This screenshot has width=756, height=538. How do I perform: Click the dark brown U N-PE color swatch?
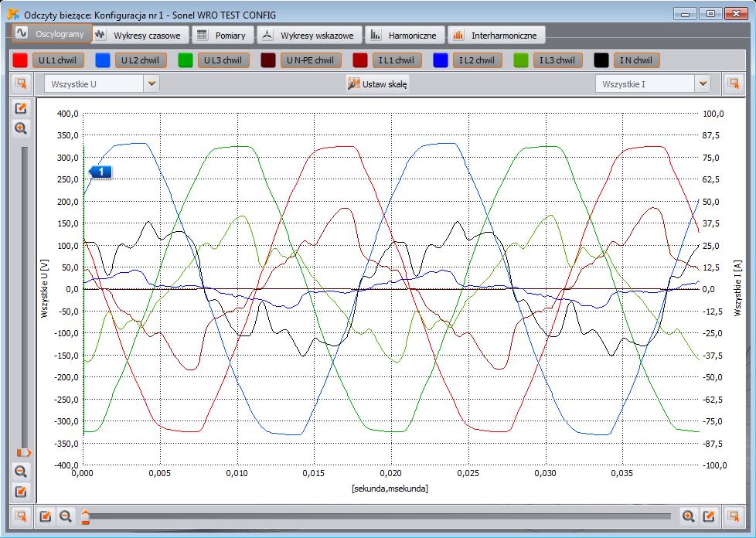pyautogui.click(x=268, y=60)
